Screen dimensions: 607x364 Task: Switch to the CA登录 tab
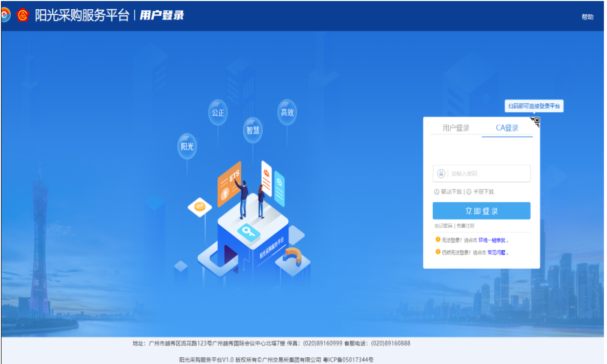tap(507, 127)
